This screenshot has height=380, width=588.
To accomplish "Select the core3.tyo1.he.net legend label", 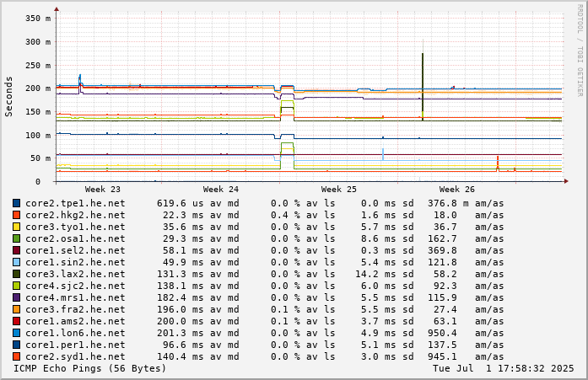I will coord(75,227).
